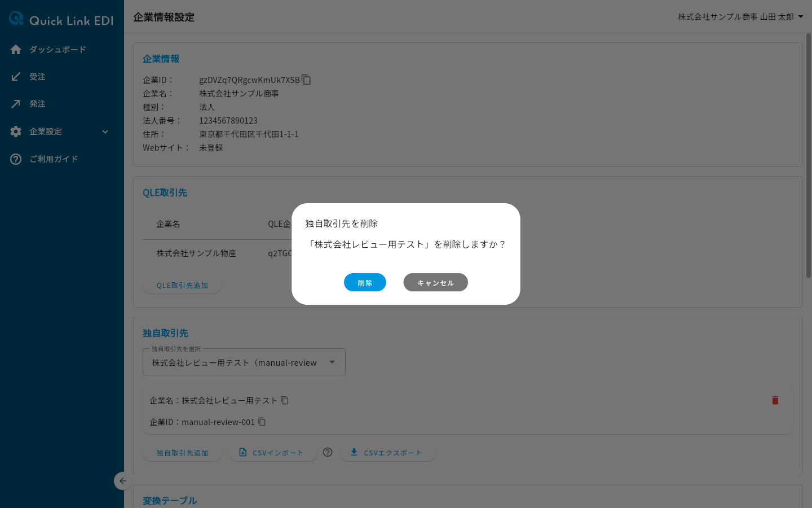This screenshot has height=508, width=812.
Task: Click the QLE取引先追加 button
Action: (x=182, y=285)
